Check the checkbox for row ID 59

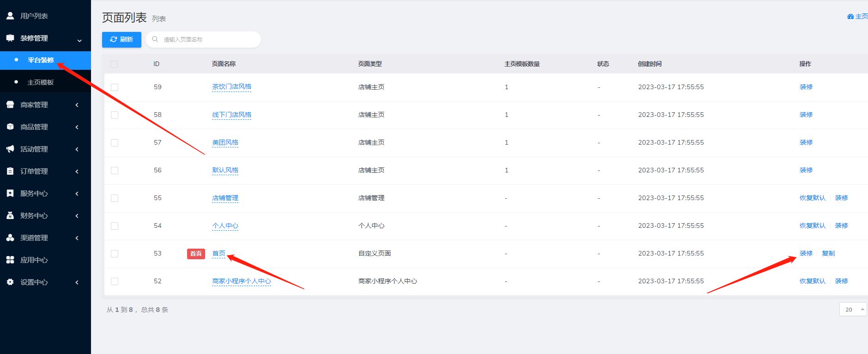pyautogui.click(x=115, y=87)
